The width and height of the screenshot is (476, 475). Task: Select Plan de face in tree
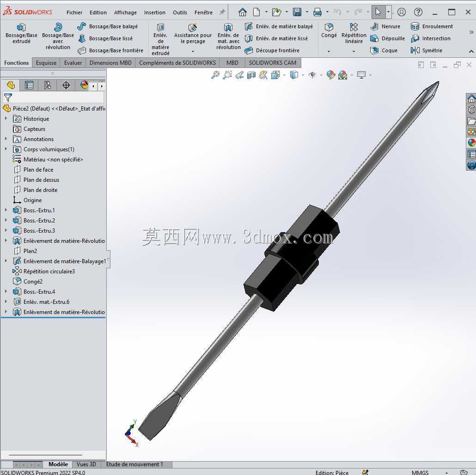38,170
